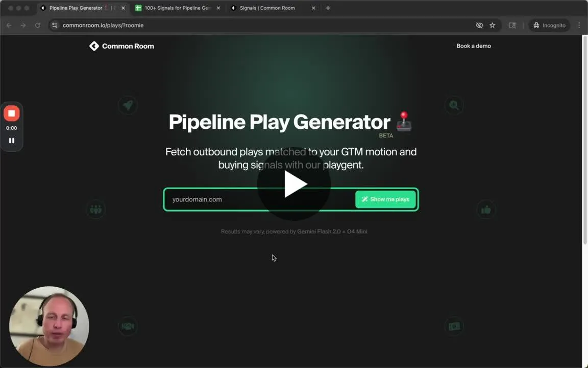Click the thumbs up background icon
Screen dimensions: 588x368
[485, 210]
